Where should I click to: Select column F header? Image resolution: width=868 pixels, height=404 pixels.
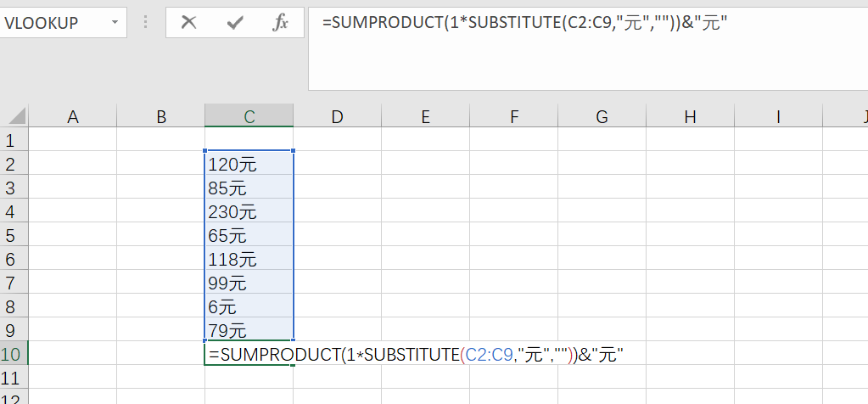click(x=513, y=116)
